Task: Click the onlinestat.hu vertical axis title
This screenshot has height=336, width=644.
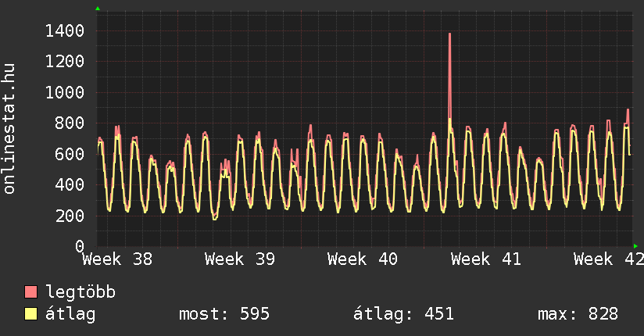Action: pos(10,129)
